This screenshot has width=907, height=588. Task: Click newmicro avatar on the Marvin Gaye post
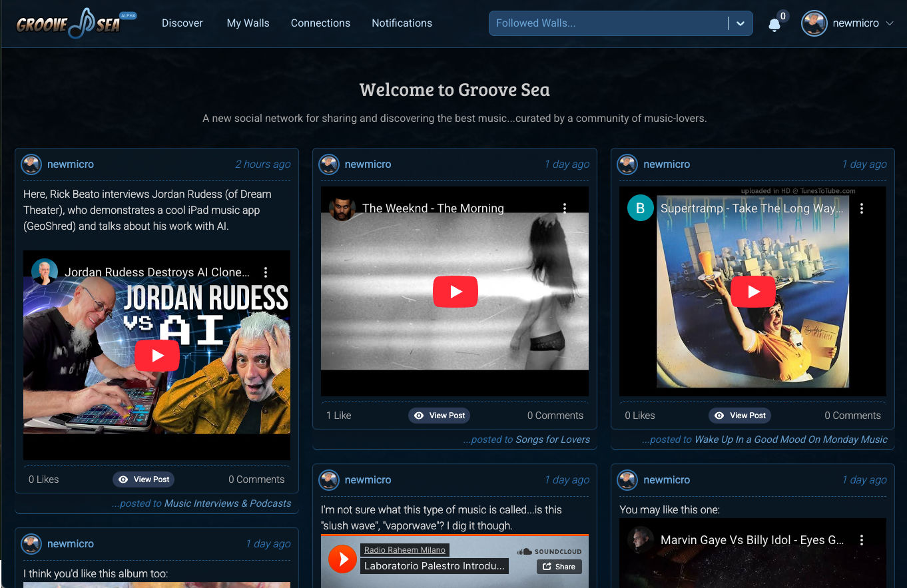627,480
